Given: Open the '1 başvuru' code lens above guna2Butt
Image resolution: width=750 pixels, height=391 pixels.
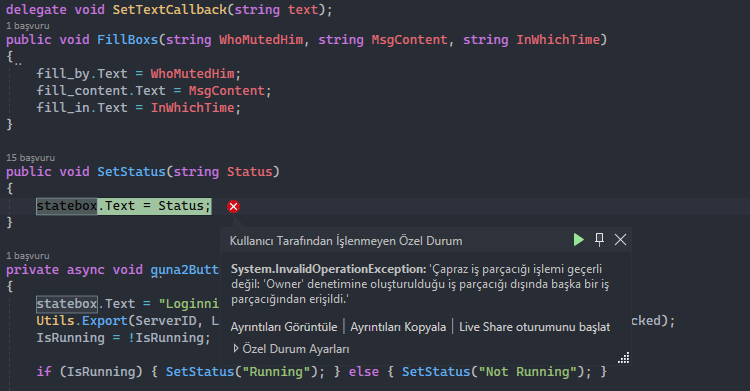Looking at the screenshot, I should [28, 256].
